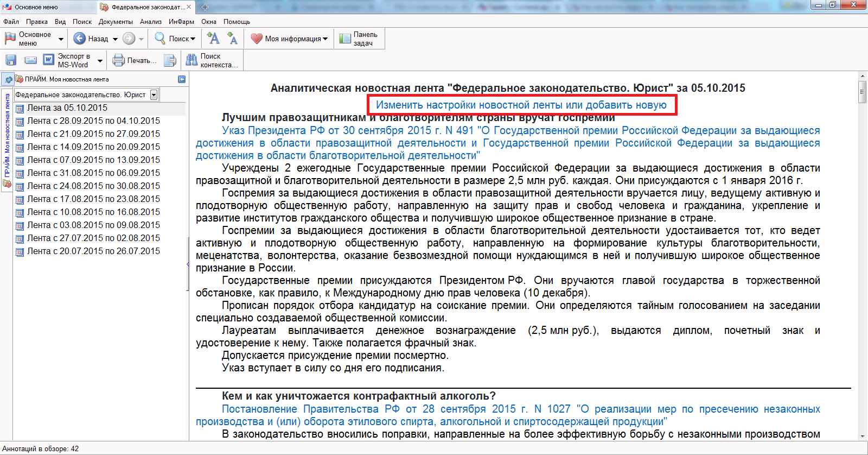
Task: Click ПРАЙМ folder icon in panel header
Action: pyautogui.click(x=19, y=79)
